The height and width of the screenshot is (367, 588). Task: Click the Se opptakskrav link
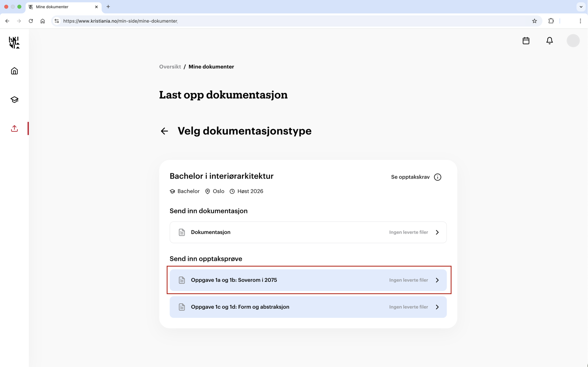pyautogui.click(x=410, y=177)
